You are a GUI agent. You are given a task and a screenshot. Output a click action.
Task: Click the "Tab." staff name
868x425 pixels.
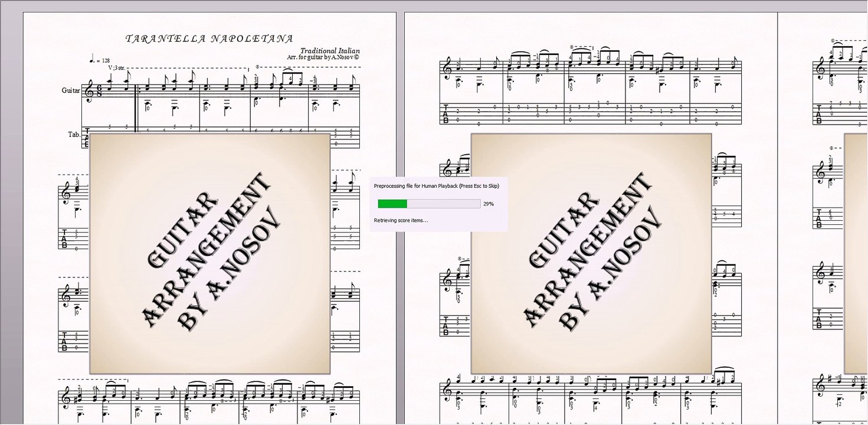[x=74, y=135]
